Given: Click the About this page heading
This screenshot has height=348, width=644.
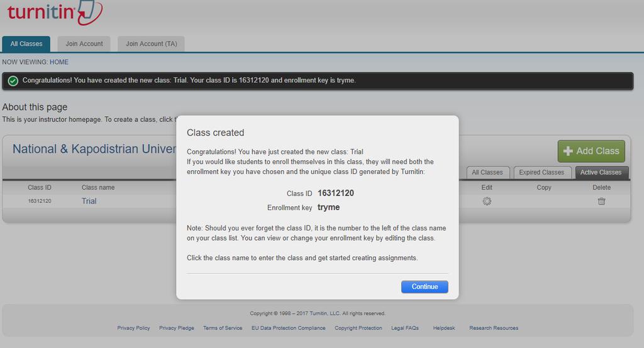Looking at the screenshot, I should click(x=35, y=107).
